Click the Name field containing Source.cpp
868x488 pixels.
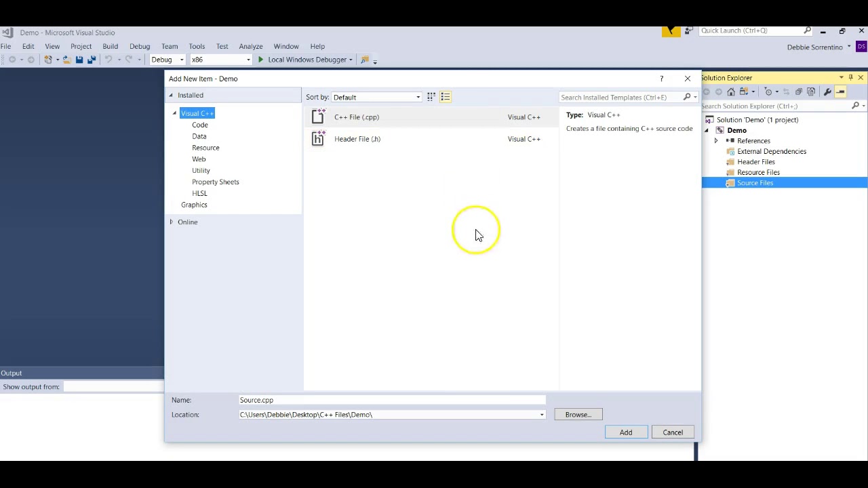pyautogui.click(x=392, y=400)
